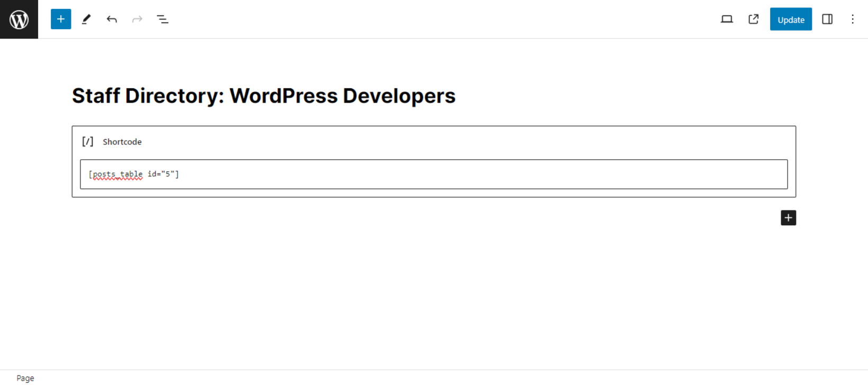
Task: Click the WordPress logo button
Action: click(19, 19)
